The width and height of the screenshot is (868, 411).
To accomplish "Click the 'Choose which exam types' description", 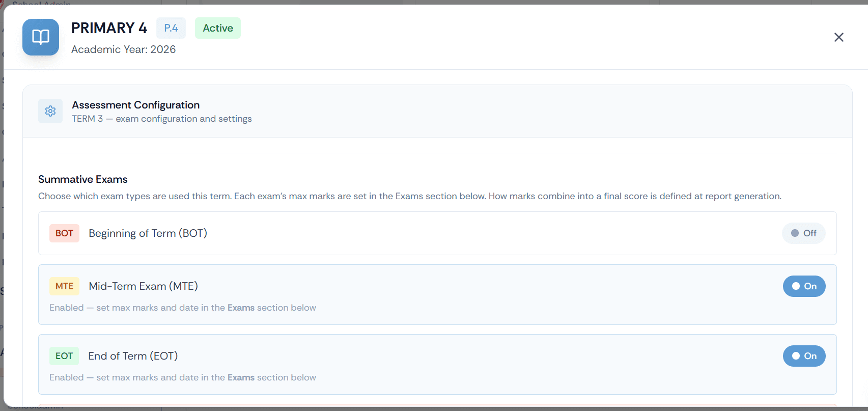I will 410,196.
